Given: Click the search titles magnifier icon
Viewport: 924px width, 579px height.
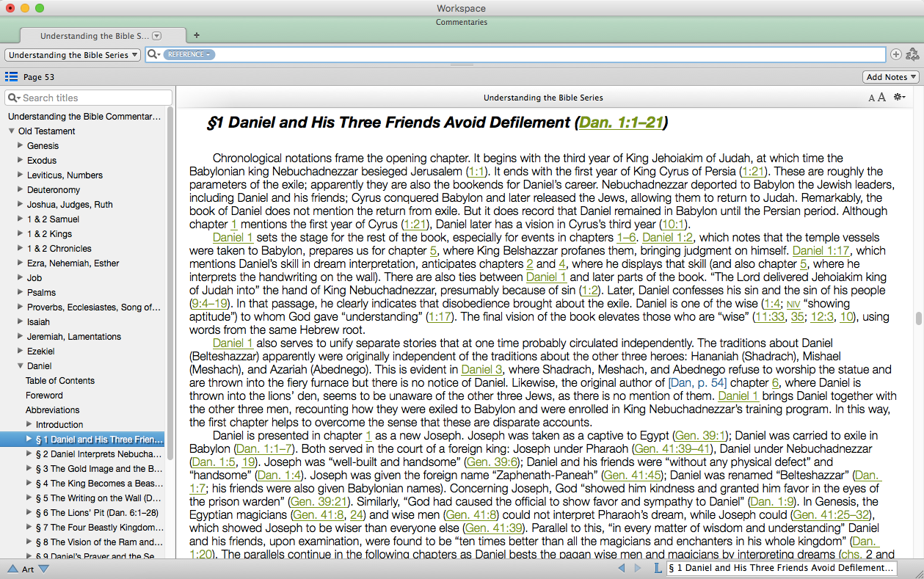Looking at the screenshot, I should point(14,98).
